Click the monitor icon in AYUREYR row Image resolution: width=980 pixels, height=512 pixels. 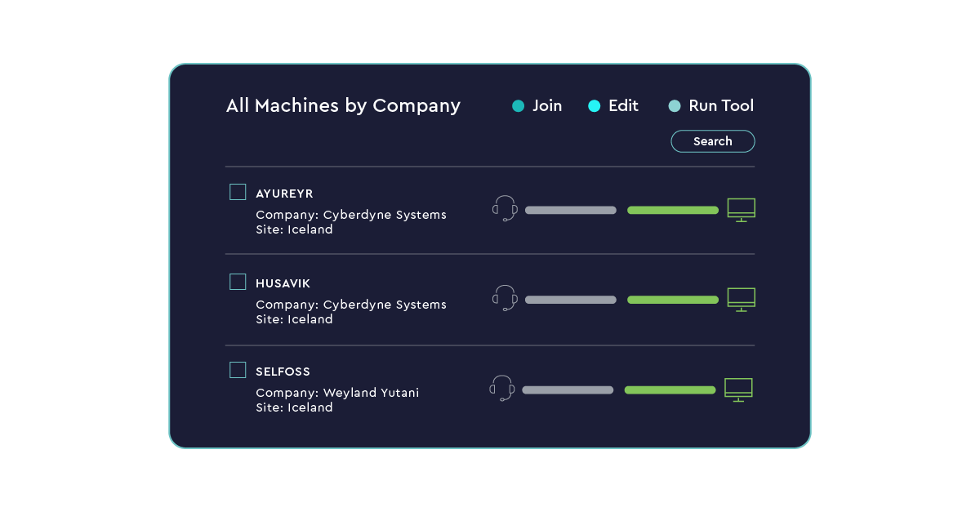point(741,210)
